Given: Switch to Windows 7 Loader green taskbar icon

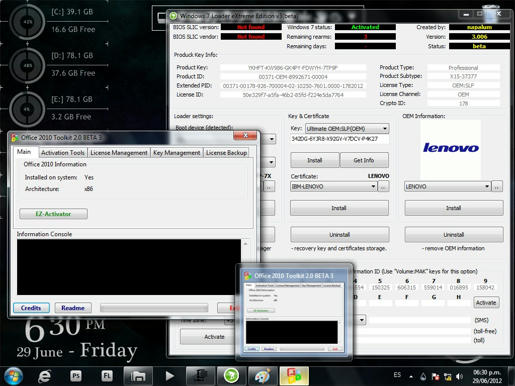Looking at the screenshot, I should (231, 376).
